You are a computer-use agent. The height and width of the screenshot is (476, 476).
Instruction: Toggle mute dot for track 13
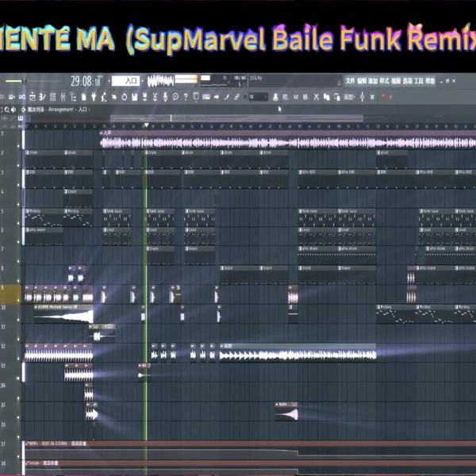(18, 378)
